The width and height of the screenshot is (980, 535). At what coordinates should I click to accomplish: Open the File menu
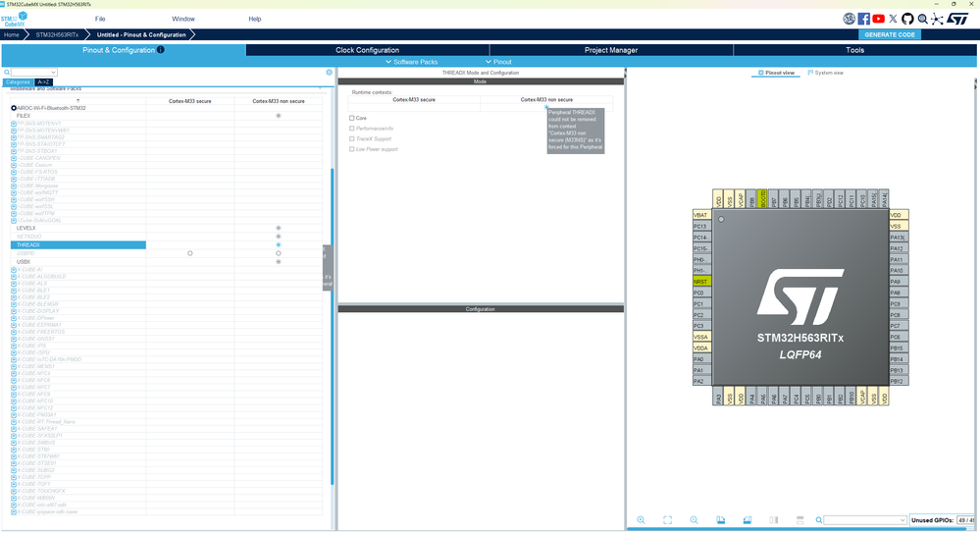[100, 19]
